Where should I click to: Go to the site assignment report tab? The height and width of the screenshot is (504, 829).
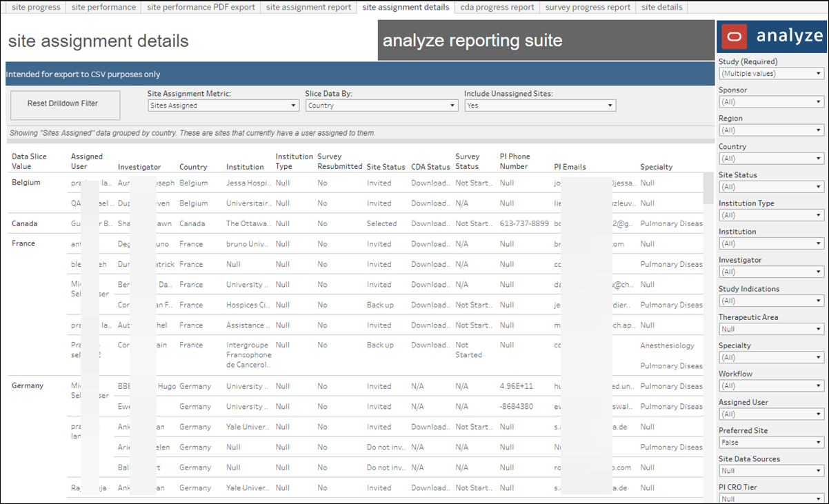tap(308, 7)
